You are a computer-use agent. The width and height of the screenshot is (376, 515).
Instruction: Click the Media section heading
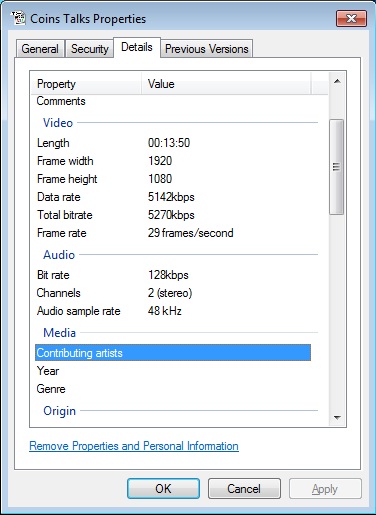60,333
